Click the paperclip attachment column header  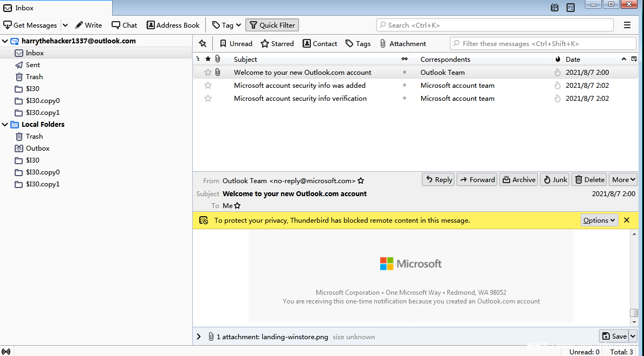[x=218, y=59]
